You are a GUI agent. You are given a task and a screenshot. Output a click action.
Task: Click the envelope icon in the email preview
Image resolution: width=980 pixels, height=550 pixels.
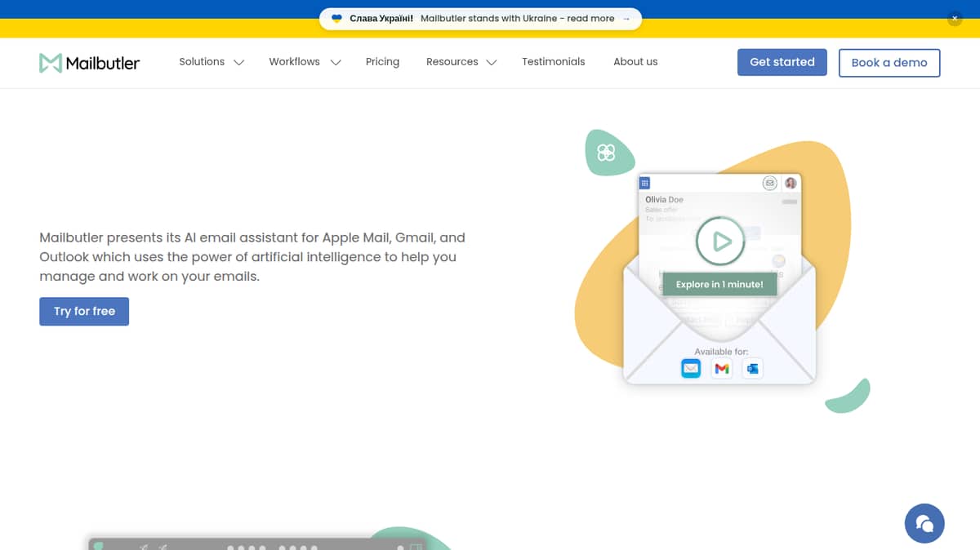pos(769,184)
